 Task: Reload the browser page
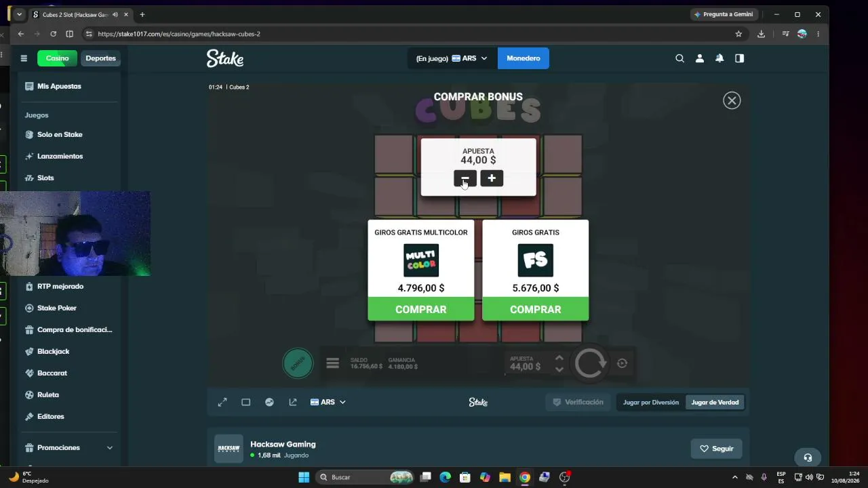coord(53,34)
